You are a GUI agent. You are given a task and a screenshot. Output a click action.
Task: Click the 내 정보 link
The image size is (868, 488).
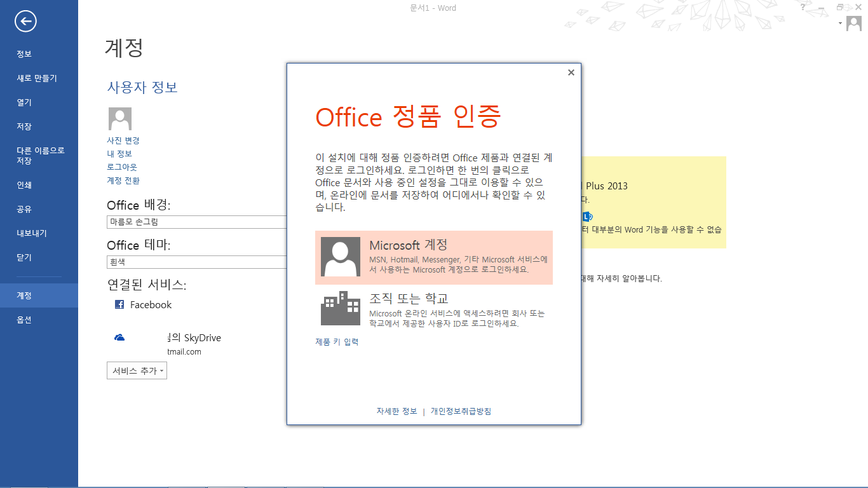(119, 154)
